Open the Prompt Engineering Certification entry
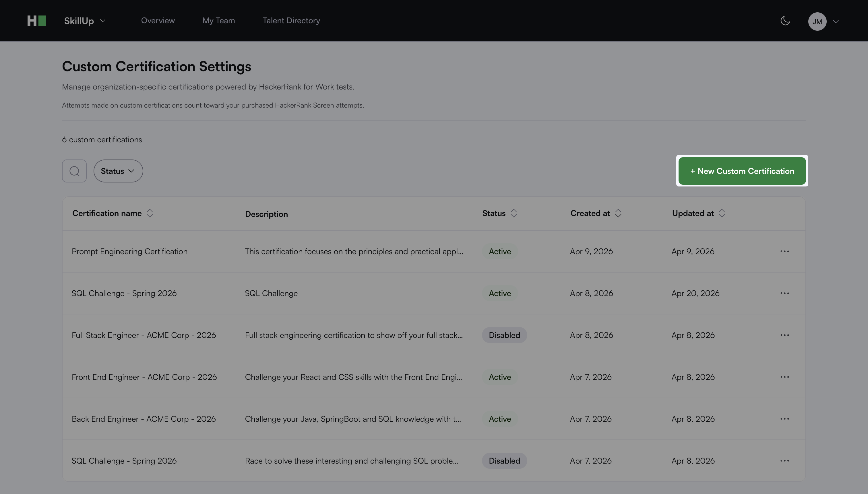Screen dimensions: 868x494 [x=129, y=251]
